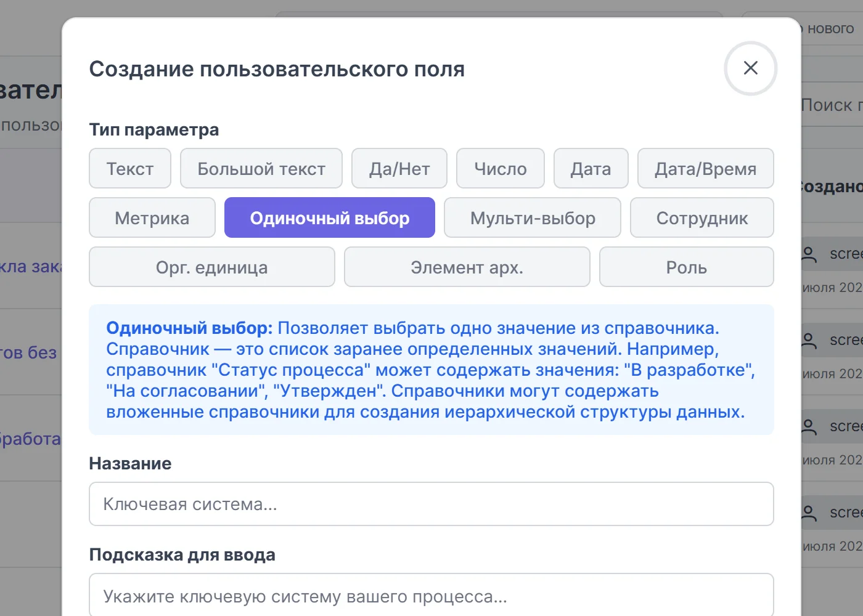This screenshot has height=616, width=863.
Task: Pick the Да/Нет parameter type
Action: point(399,168)
